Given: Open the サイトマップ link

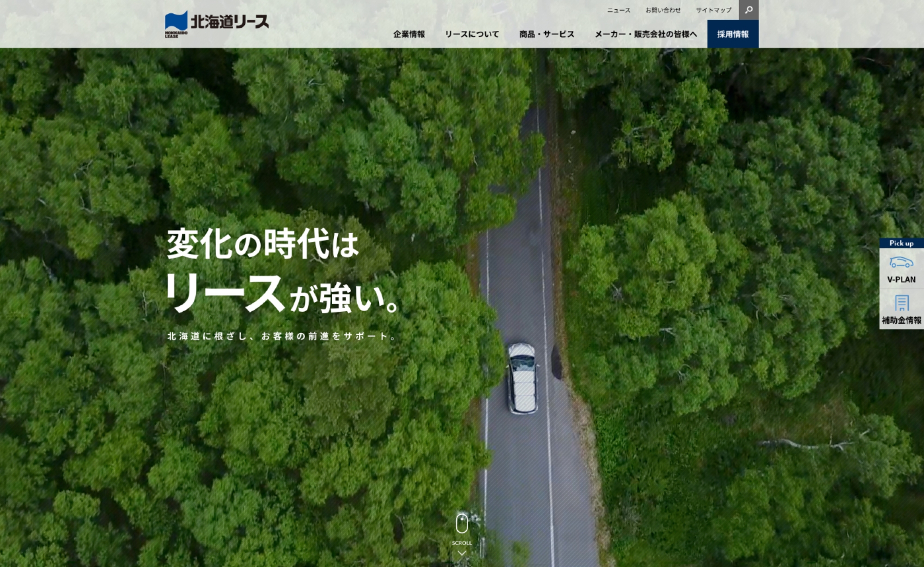Looking at the screenshot, I should pyautogui.click(x=713, y=10).
